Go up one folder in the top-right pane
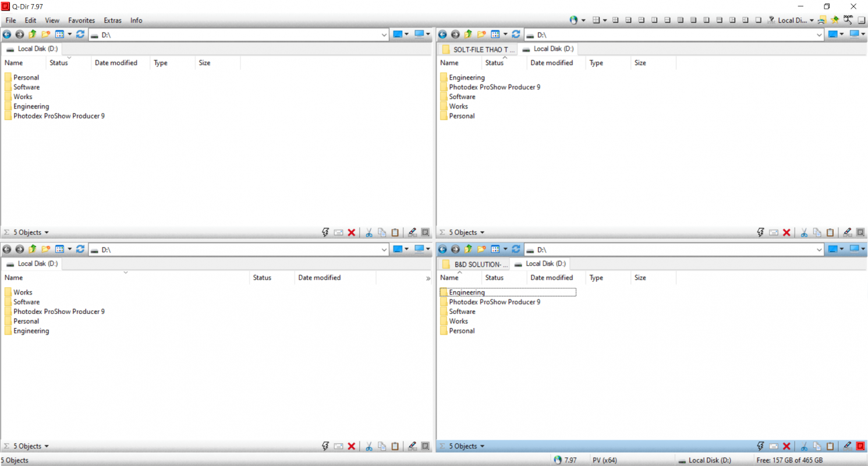 tap(468, 34)
